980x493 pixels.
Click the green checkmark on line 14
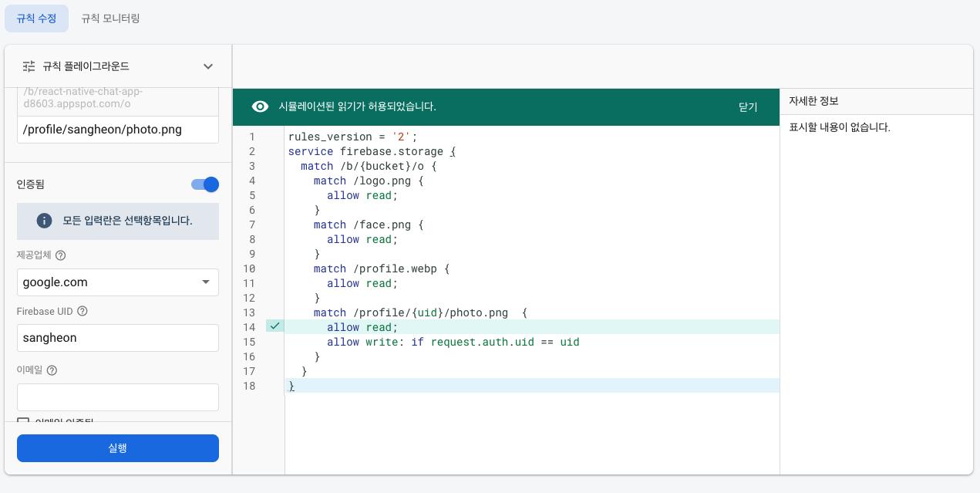tap(274, 326)
